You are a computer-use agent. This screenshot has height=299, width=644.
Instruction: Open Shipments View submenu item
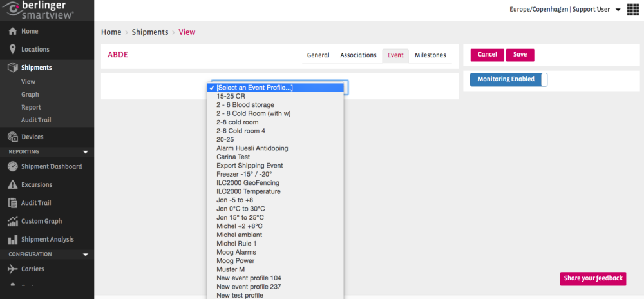point(28,82)
